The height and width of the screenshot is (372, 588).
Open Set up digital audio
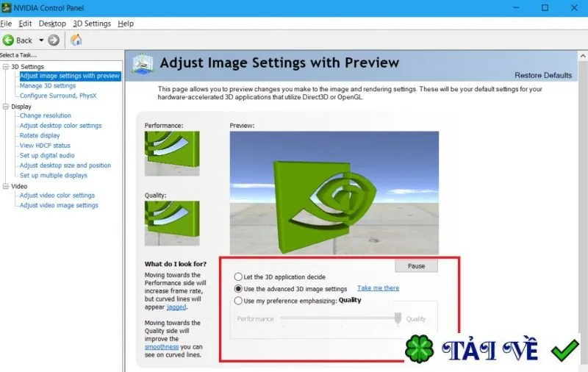click(47, 155)
